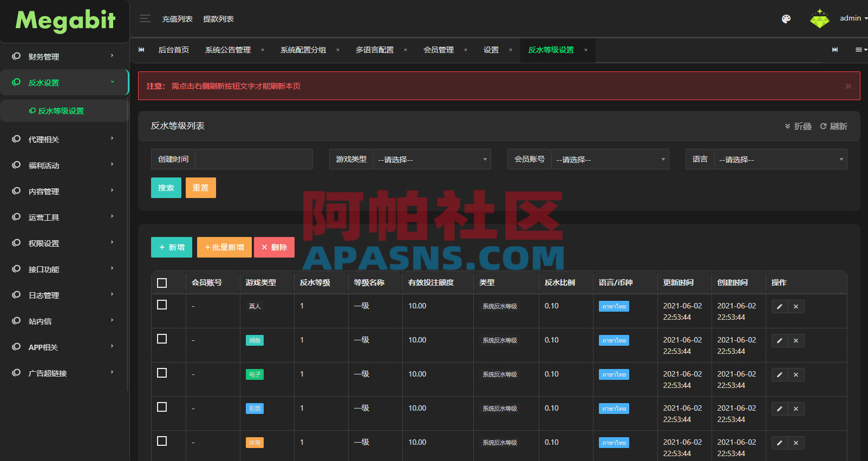
Task: Tick the select-all checkbox in table header
Action: (x=162, y=283)
